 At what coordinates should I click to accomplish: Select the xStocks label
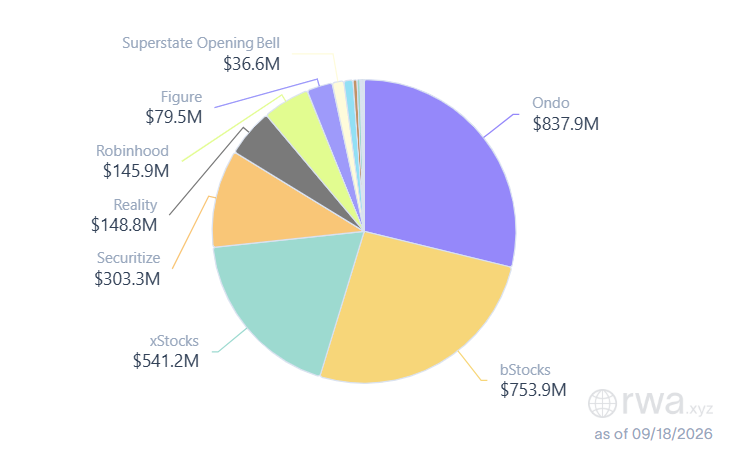174,341
